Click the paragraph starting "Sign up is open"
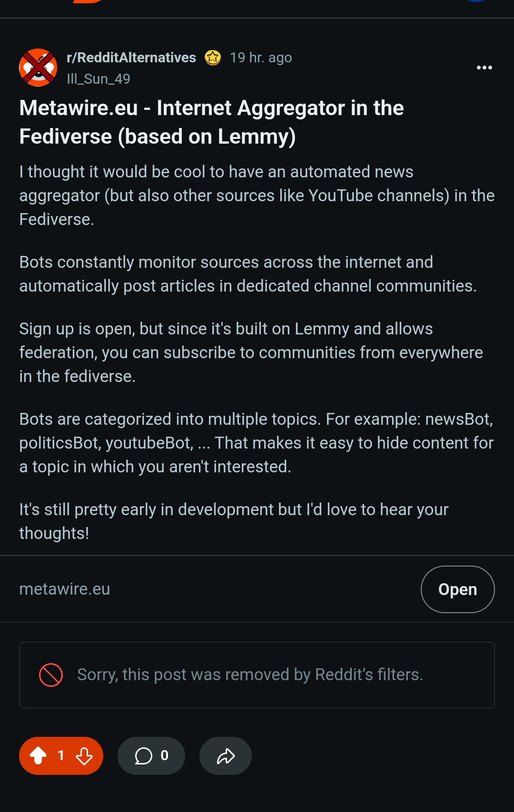The image size is (514, 812). pos(251,352)
